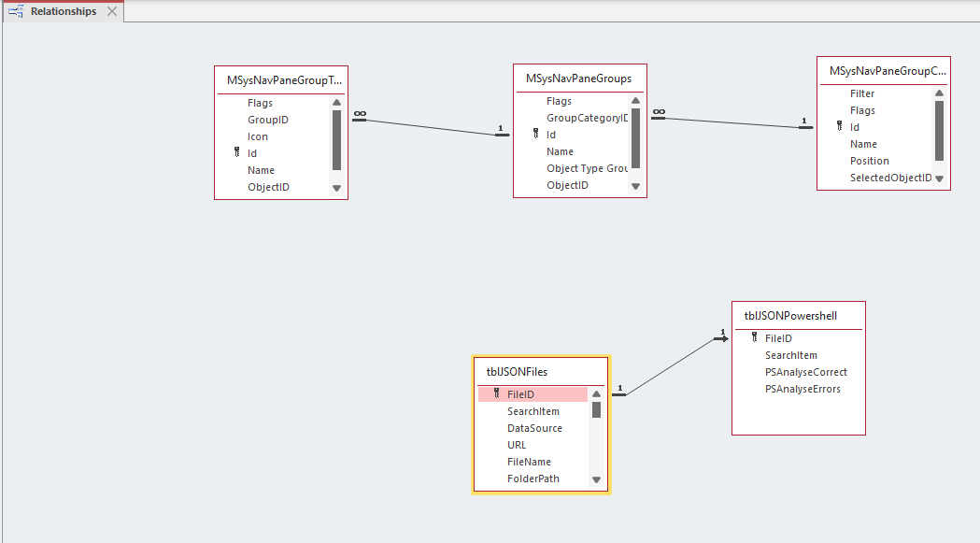Select the Name field in MSysNavPaneGroups table
Image resolution: width=980 pixels, height=543 pixels.
[560, 151]
